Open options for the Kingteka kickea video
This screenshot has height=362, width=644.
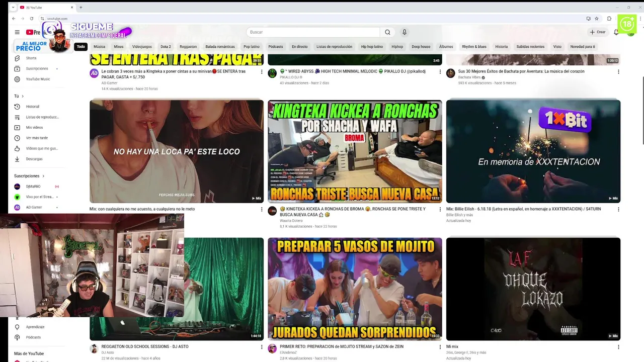point(440,209)
